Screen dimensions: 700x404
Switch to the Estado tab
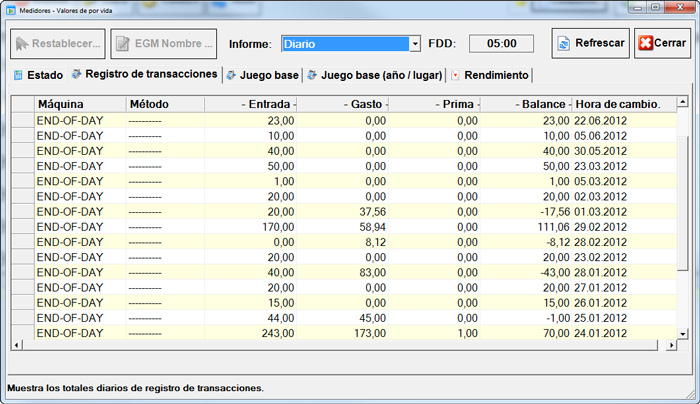[44, 75]
